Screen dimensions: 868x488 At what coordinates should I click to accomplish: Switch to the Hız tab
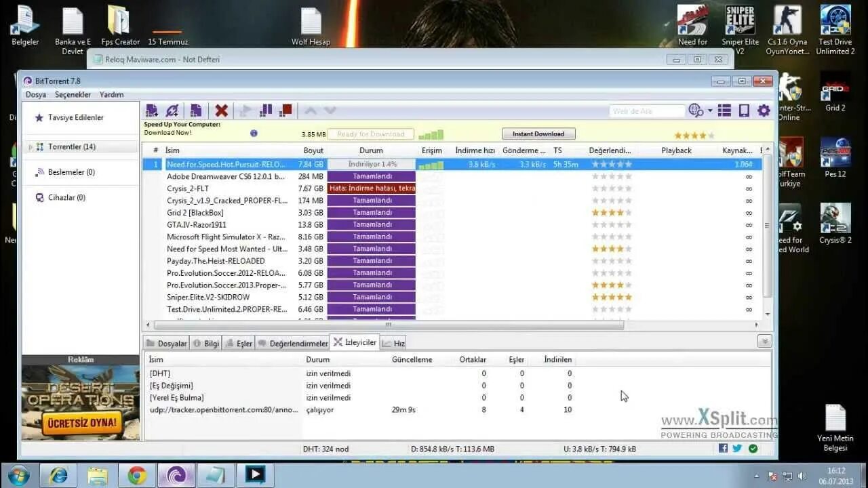[394, 344]
